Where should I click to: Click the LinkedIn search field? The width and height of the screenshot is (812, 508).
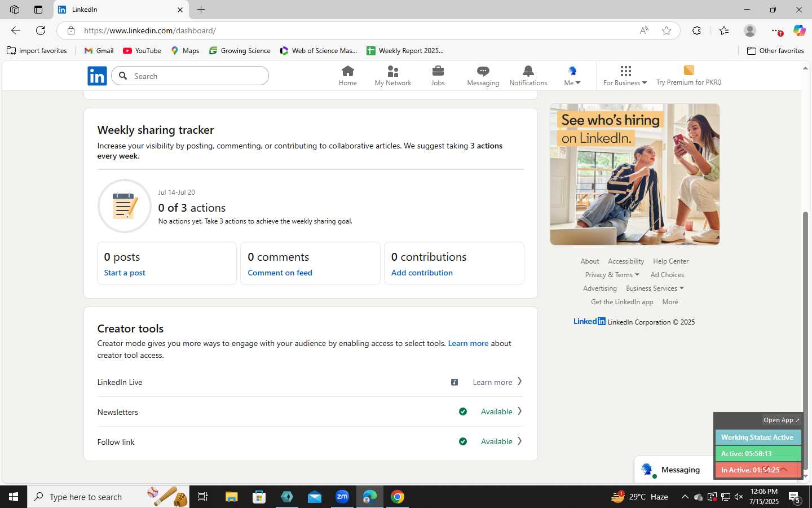click(x=190, y=76)
